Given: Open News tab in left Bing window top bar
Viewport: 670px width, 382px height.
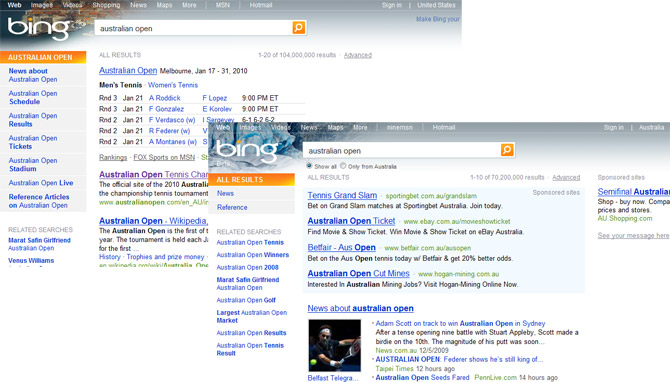Looking at the screenshot, I should coord(138,5).
